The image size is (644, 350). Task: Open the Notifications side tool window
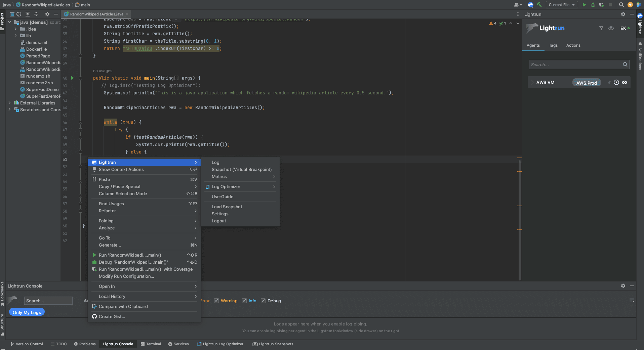click(x=640, y=56)
